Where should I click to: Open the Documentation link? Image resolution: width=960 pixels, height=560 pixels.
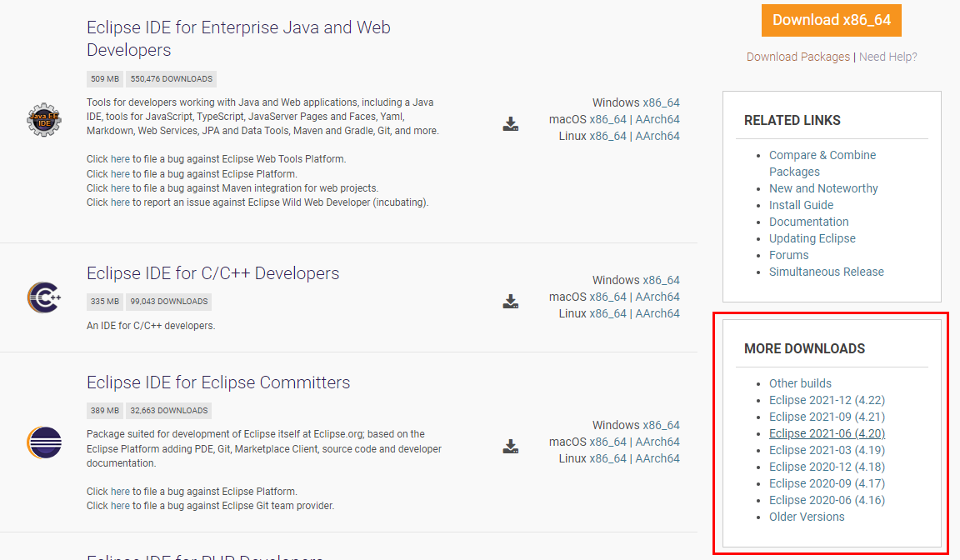[809, 222]
